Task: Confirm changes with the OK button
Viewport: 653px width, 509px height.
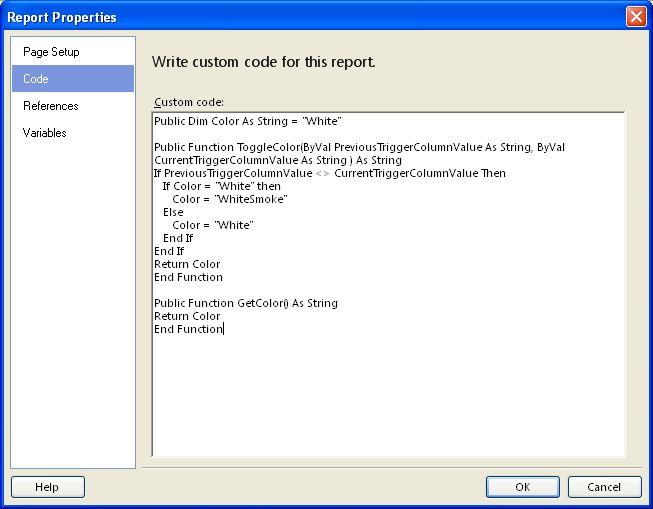Action: point(522,487)
